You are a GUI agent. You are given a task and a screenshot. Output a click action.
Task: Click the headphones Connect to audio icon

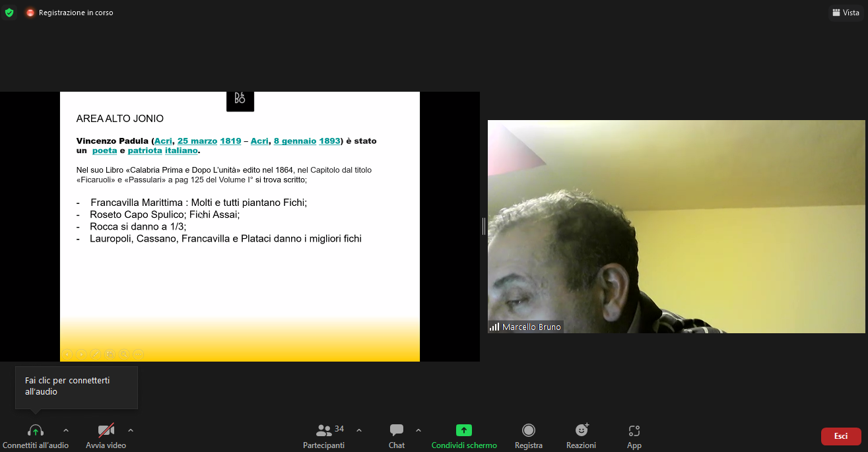[x=36, y=430]
